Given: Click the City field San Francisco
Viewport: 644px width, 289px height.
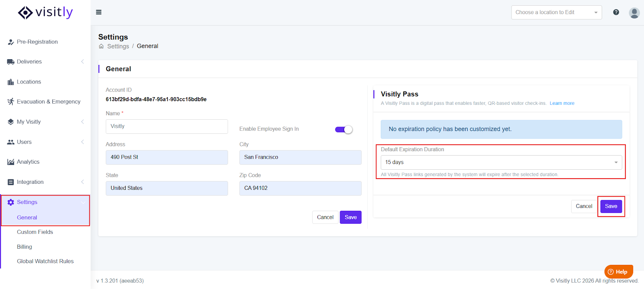Looking at the screenshot, I should click(x=300, y=158).
